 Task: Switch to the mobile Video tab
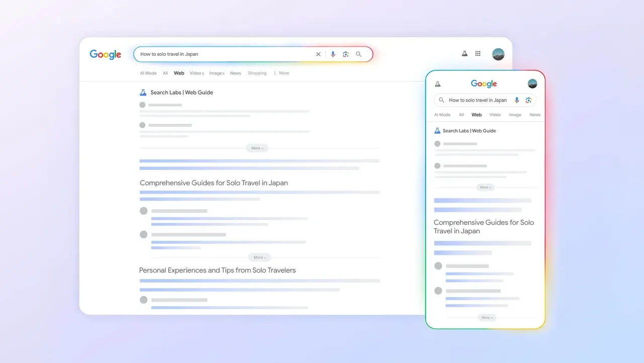(495, 115)
